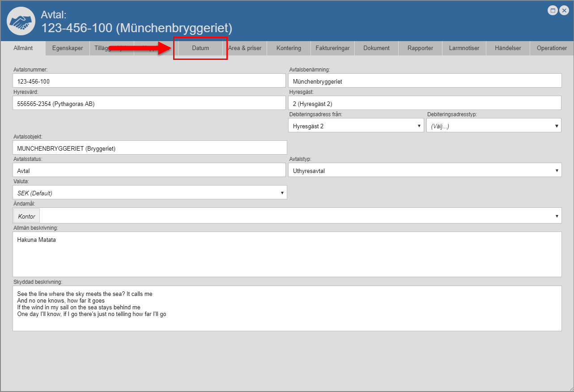Open the Larmnotiser tab
Screen dimensions: 574x392
coord(464,48)
